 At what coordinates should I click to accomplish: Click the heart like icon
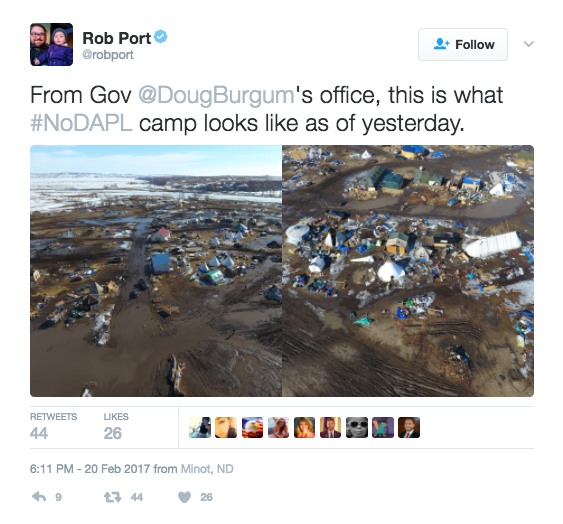pos(185,497)
